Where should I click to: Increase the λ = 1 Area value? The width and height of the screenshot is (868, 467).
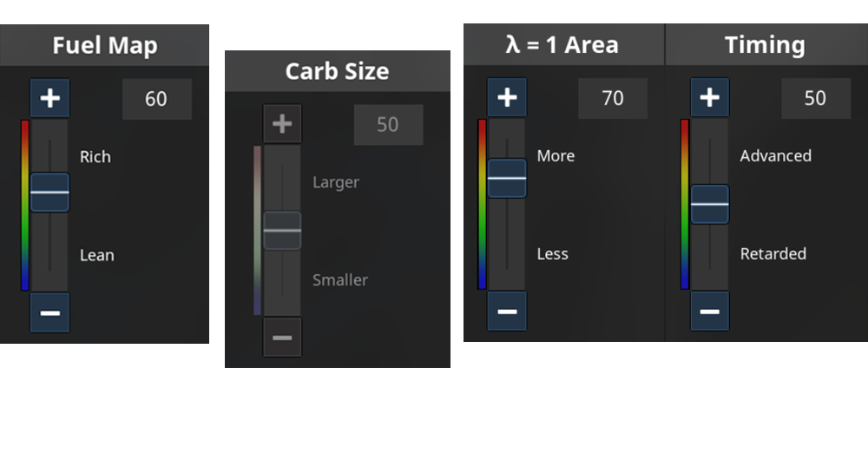point(506,97)
